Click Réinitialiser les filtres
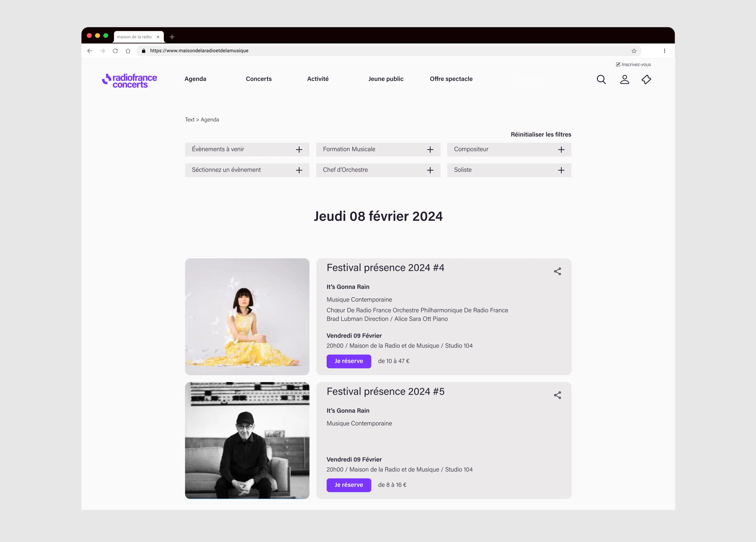 click(x=541, y=134)
